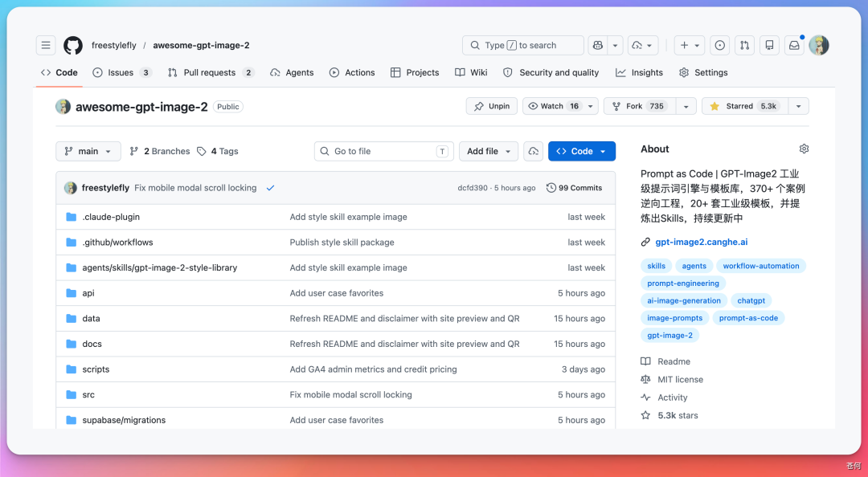The height and width of the screenshot is (477, 868).
Task: Click the .claude-plugin folder icon
Action: (x=71, y=217)
